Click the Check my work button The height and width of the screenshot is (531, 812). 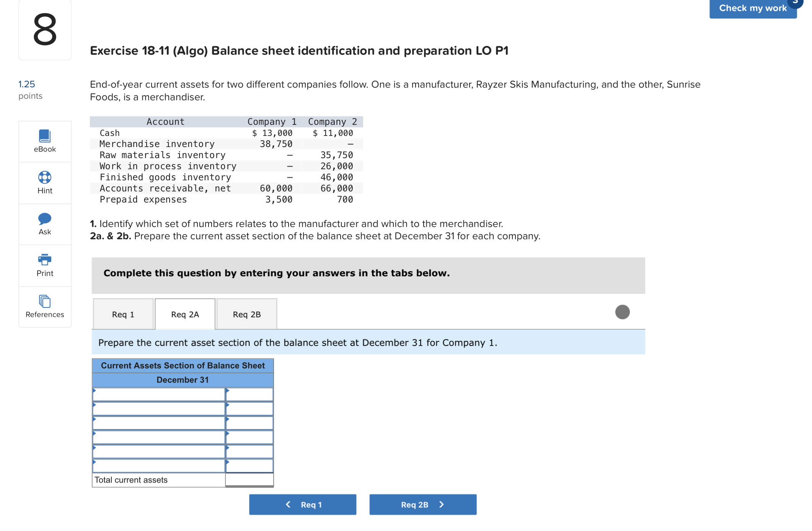(752, 8)
